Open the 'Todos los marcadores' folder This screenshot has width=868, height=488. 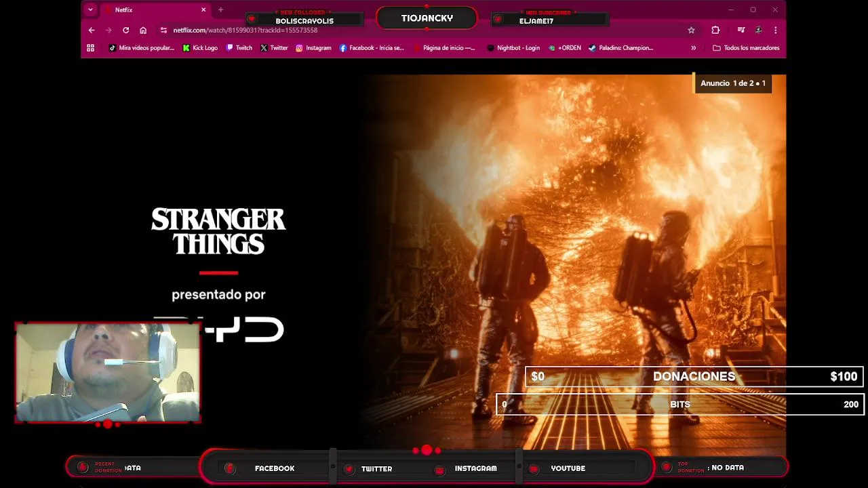tap(746, 48)
